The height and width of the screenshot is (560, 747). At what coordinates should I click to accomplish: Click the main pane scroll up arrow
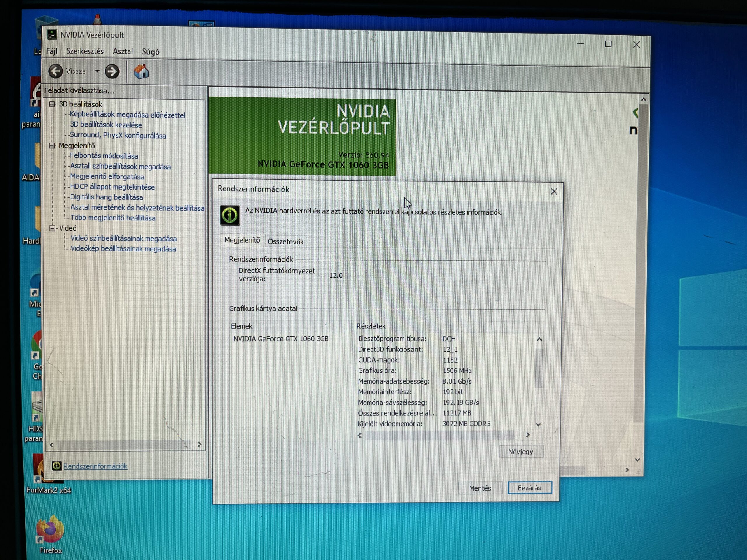(644, 99)
